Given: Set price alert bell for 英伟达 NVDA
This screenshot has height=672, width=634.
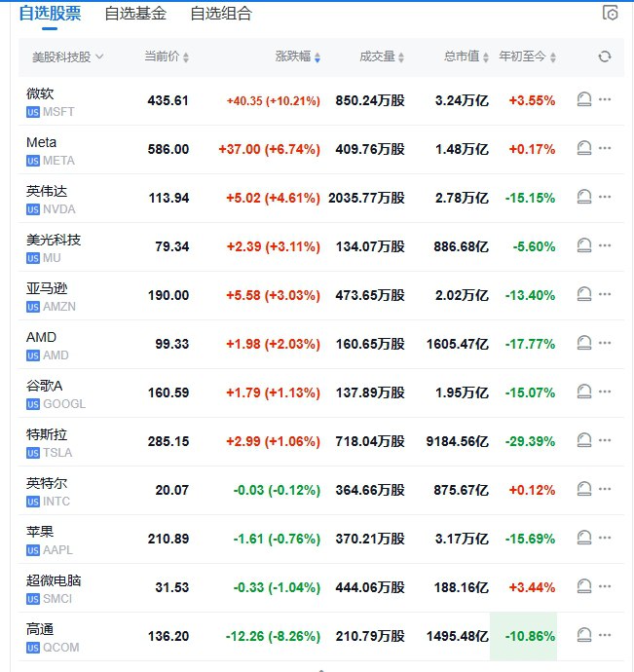Looking at the screenshot, I should (584, 197).
